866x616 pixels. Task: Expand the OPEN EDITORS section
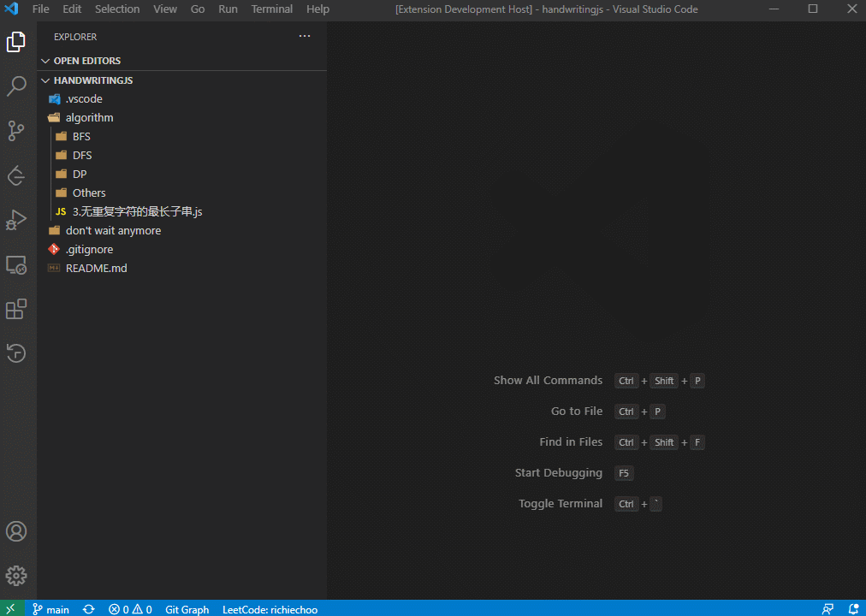(182, 61)
